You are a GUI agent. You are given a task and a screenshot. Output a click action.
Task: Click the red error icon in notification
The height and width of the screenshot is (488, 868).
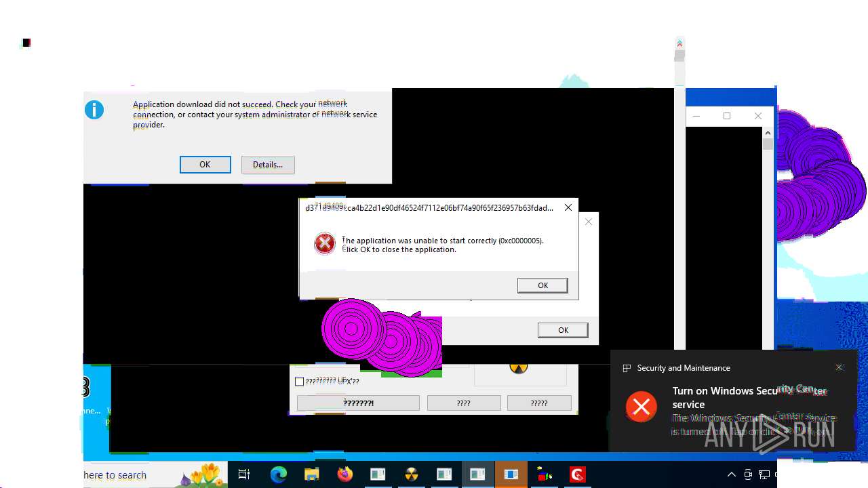tap(642, 407)
